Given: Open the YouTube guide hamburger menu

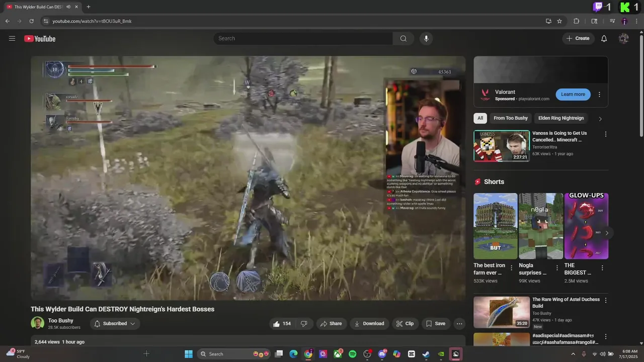Looking at the screenshot, I should [12, 39].
